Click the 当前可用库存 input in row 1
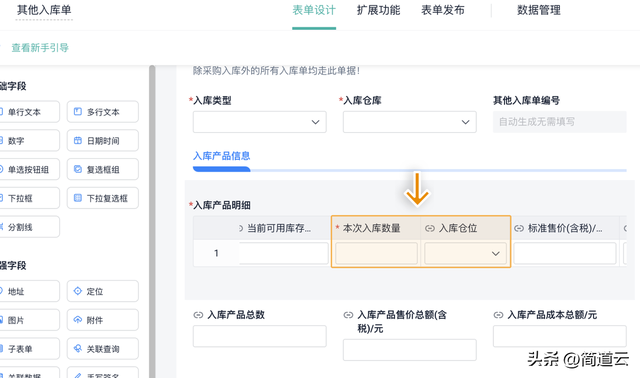 tap(284, 253)
